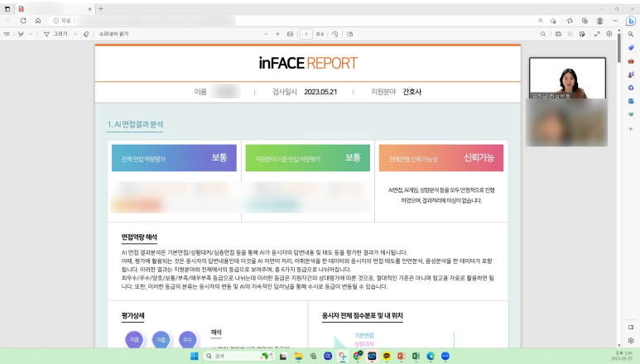The height and width of the screenshot is (364, 640).
Task: Select the 1. AI 면접결과 분석 heading
Action: pos(135,124)
